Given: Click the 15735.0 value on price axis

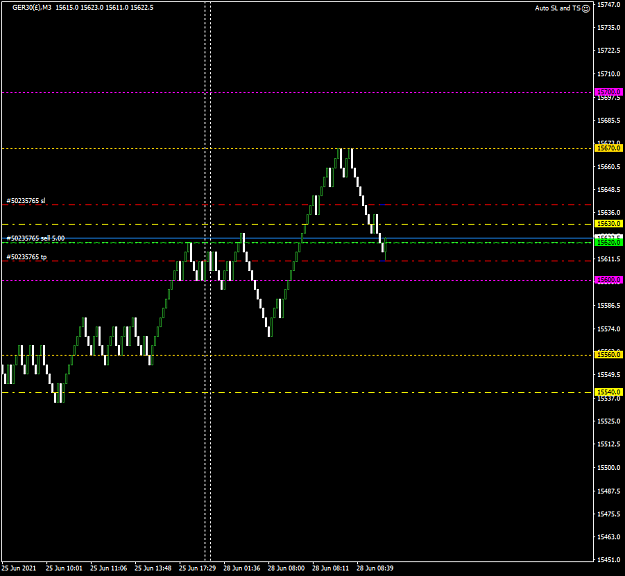Looking at the screenshot, I should [608, 28].
